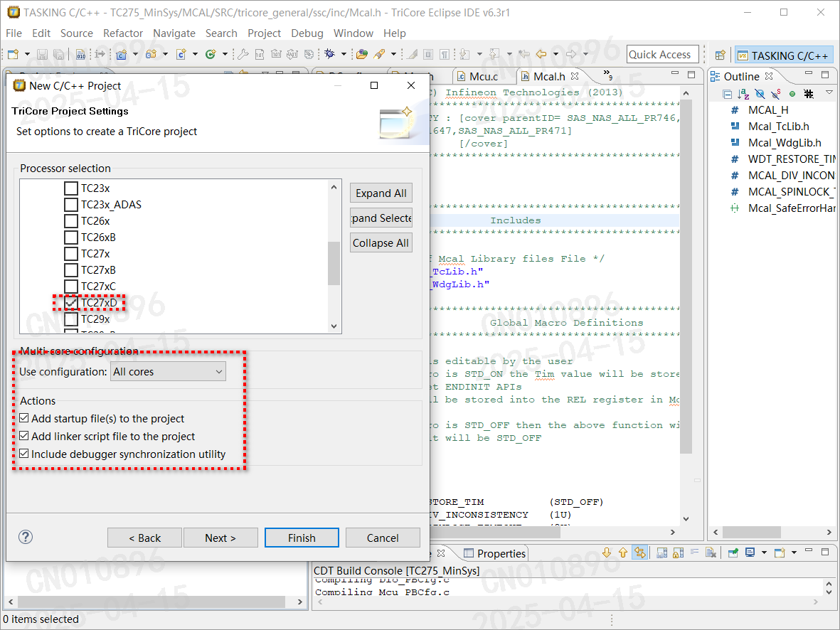
Task: Open the File menu
Action: [14, 33]
